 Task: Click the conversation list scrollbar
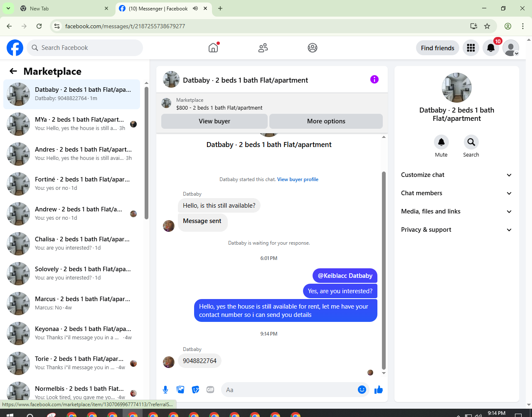pyautogui.click(x=146, y=152)
